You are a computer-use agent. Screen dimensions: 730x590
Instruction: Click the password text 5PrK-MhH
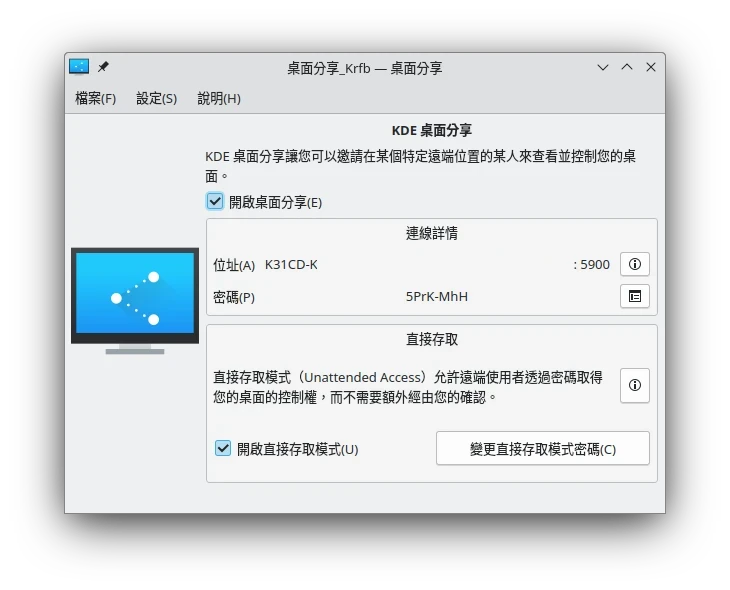436,297
